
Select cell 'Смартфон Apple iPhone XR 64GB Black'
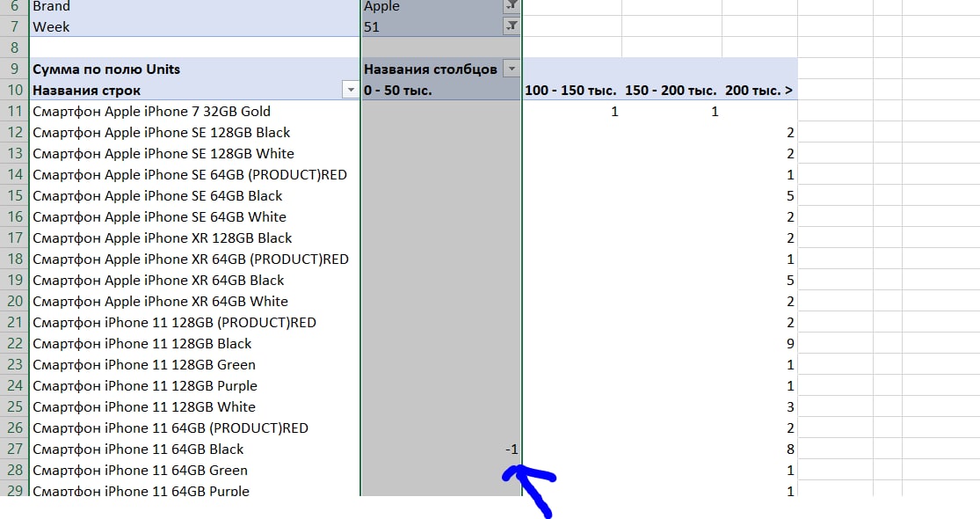coord(194,280)
